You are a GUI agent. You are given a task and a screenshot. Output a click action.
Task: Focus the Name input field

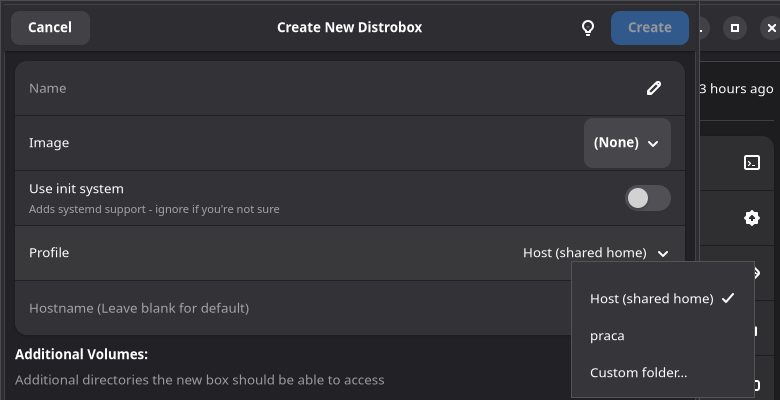(350, 89)
